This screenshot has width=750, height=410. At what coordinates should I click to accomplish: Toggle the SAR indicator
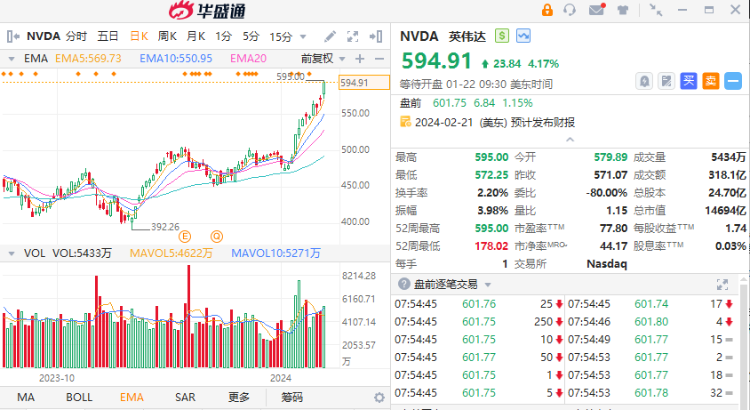pos(185,397)
